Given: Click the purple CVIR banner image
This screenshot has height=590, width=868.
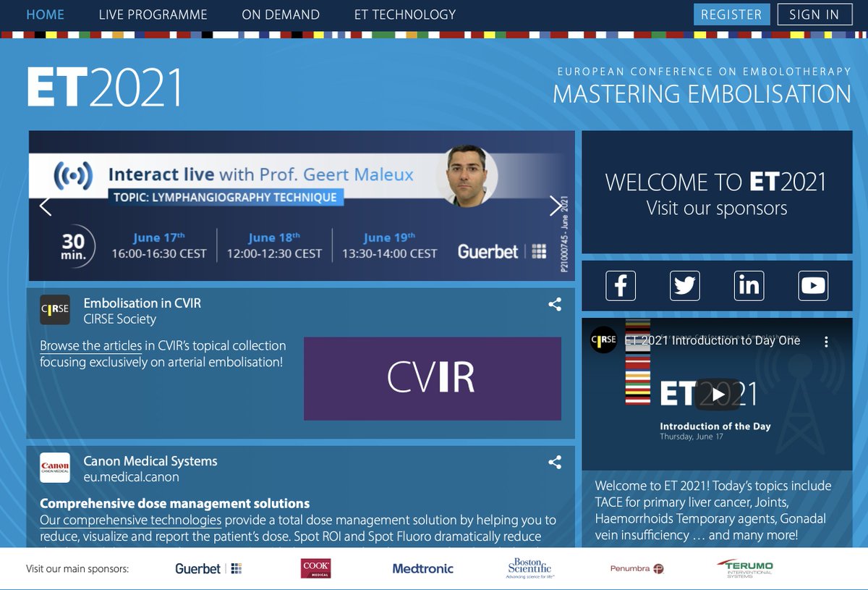Looking at the screenshot, I should click(x=433, y=379).
